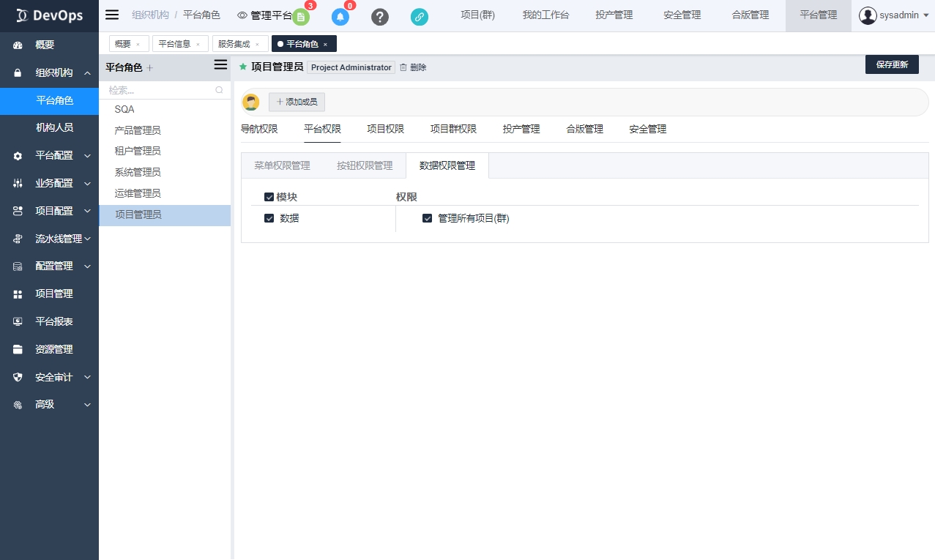Toggle the hamburger menu beside DevOps logo
The height and width of the screenshot is (560, 935).
pos(112,15)
